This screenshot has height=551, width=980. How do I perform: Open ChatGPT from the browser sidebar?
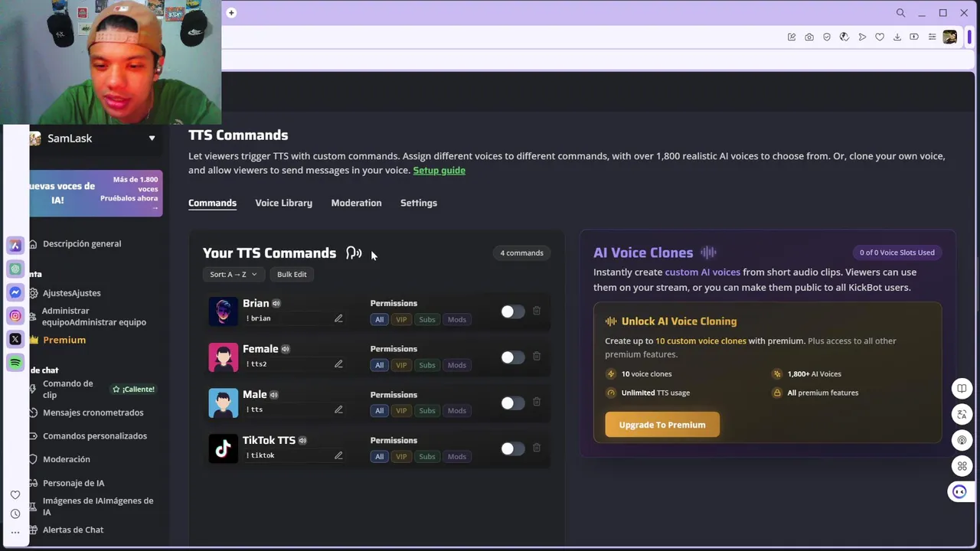tap(15, 269)
